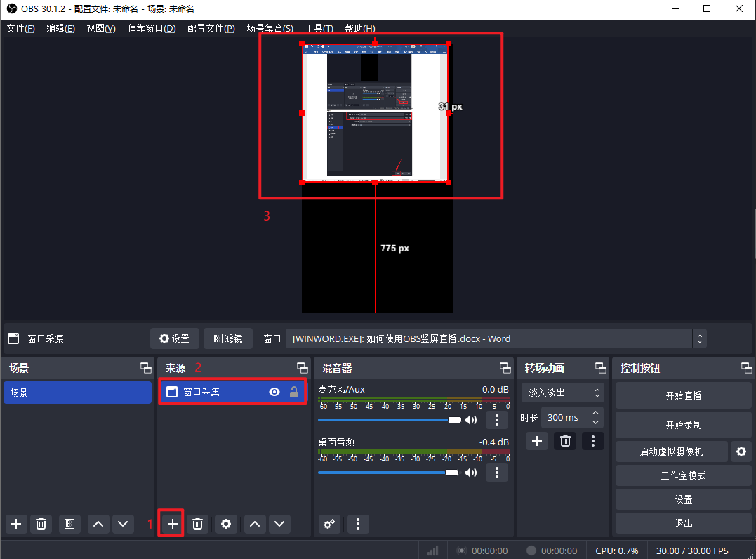756x559 pixels.
Task: Open the 工具(T) menu
Action: (319, 28)
